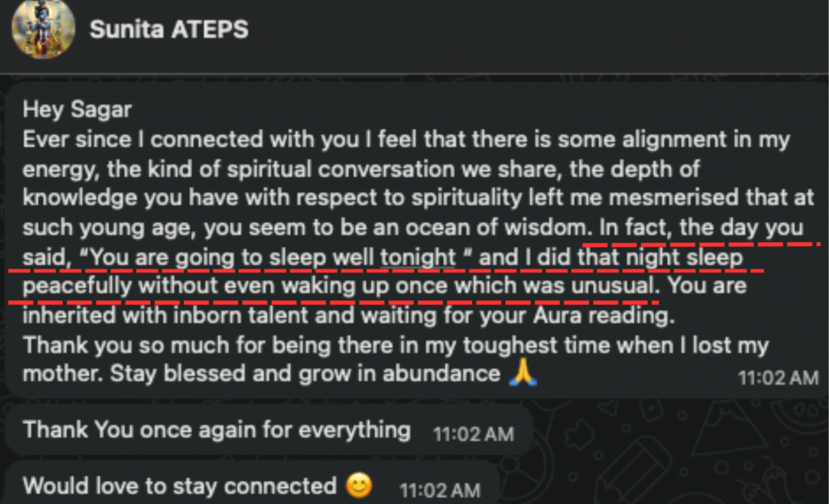Click the "Thank You once again" message
Image resolution: width=829 pixels, height=504 pixels.
(x=216, y=430)
